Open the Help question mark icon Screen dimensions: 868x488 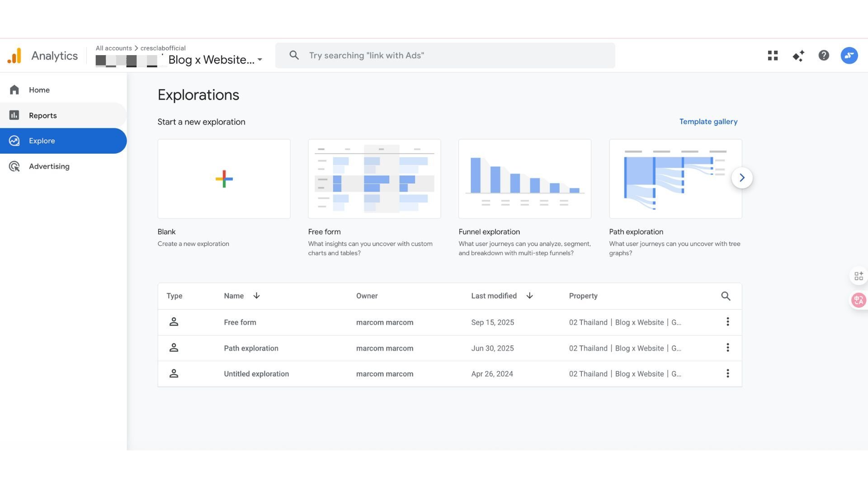coord(824,55)
